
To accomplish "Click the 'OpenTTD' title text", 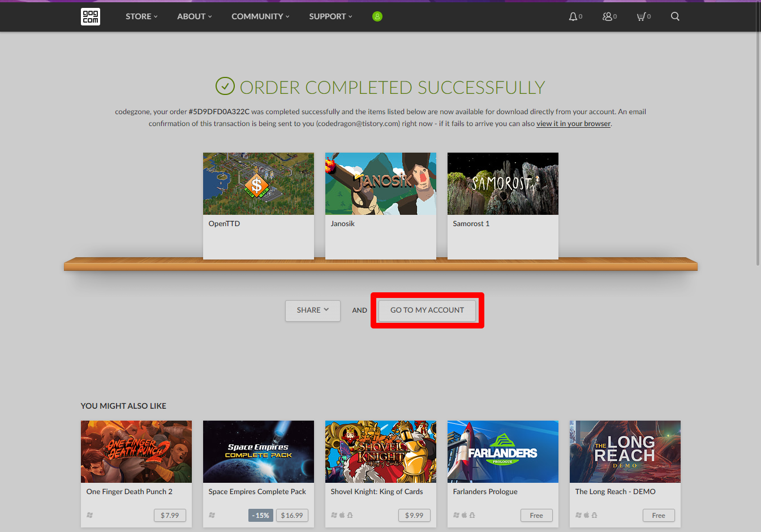I will (x=224, y=223).
